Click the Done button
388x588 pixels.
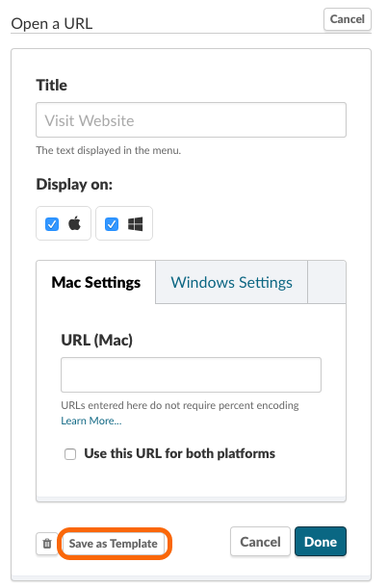pos(321,542)
